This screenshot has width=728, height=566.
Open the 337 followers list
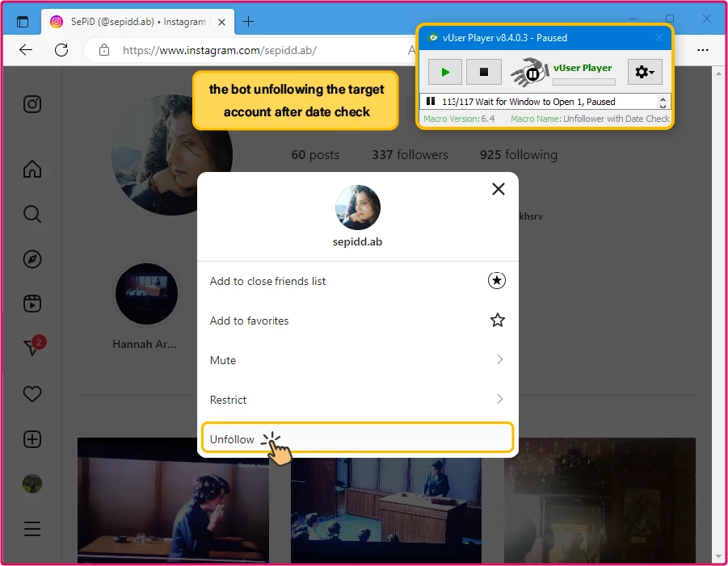(410, 154)
